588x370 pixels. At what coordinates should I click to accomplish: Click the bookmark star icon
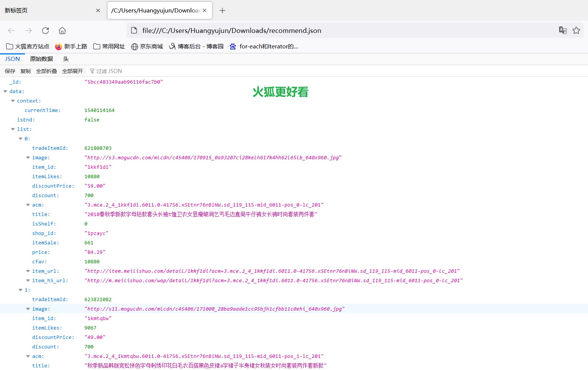tap(576, 30)
